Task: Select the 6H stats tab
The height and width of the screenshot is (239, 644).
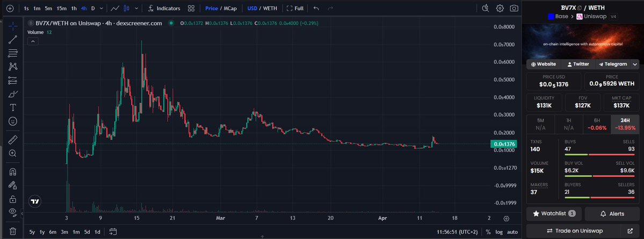Action: coord(597,125)
